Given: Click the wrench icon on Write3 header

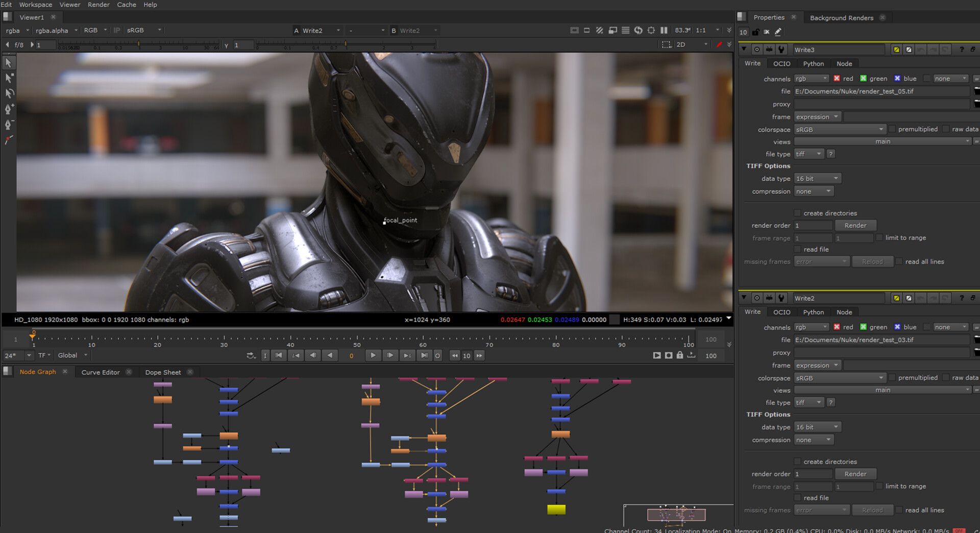Looking at the screenshot, I should point(781,50).
